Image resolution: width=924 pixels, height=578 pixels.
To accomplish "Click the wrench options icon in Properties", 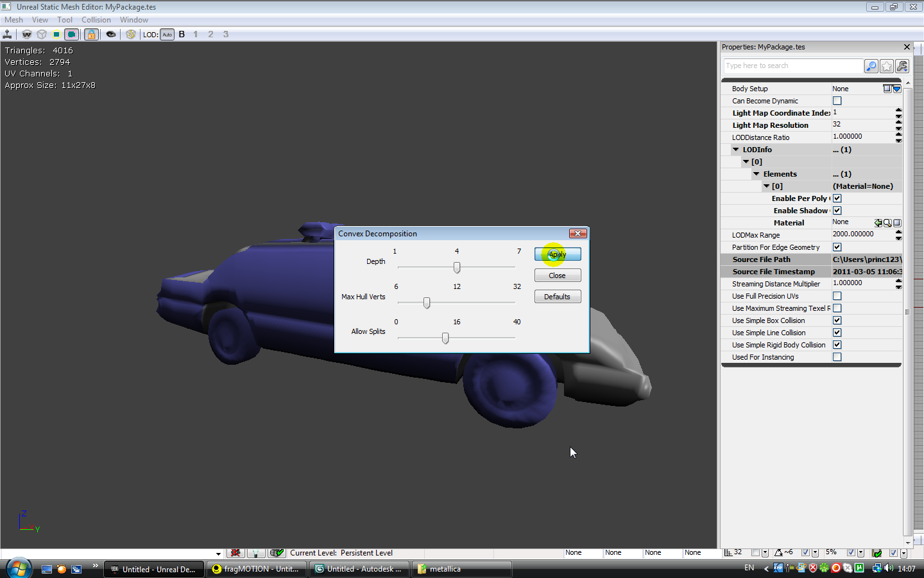I will tap(902, 66).
